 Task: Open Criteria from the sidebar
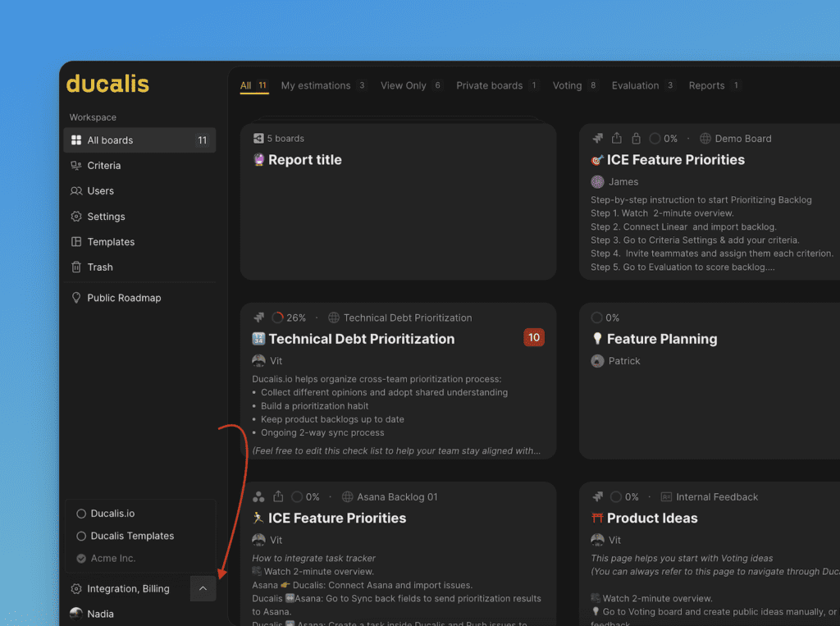pos(103,166)
